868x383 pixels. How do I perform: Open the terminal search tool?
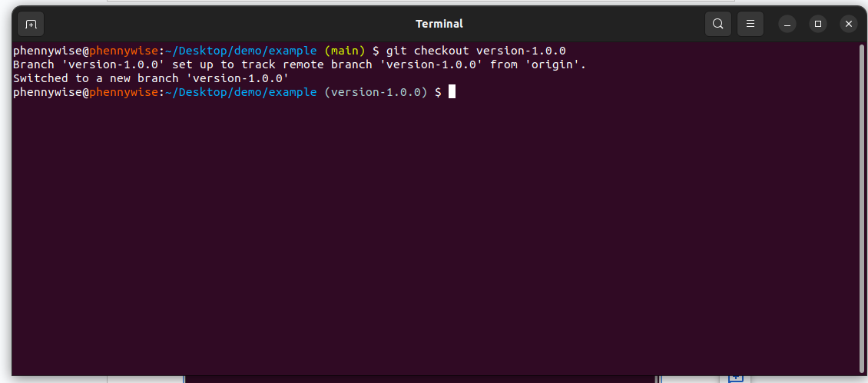tap(718, 24)
